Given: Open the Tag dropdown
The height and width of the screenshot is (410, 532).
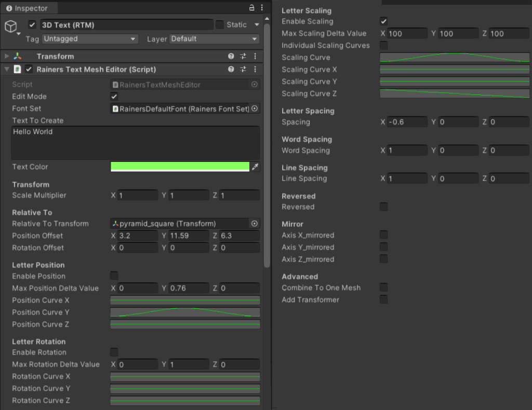Looking at the screenshot, I should pyautogui.click(x=90, y=38).
